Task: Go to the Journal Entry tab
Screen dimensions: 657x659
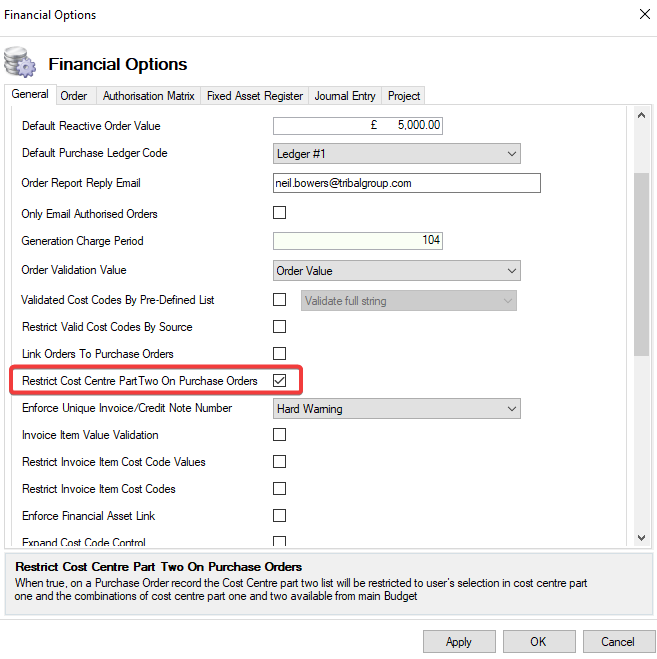Action: 345,96
